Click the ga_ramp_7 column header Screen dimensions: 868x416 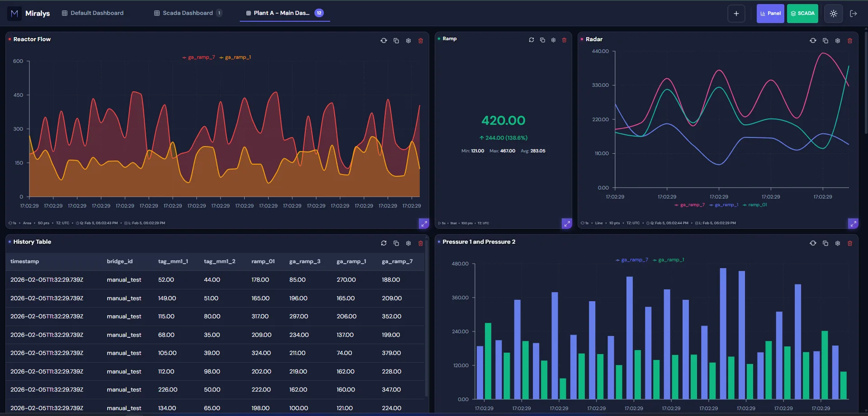(397, 261)
